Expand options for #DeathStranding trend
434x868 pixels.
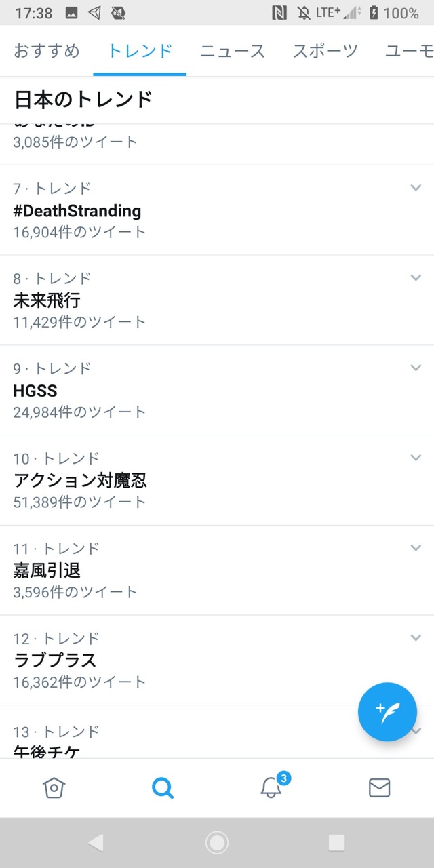point(416,187)
